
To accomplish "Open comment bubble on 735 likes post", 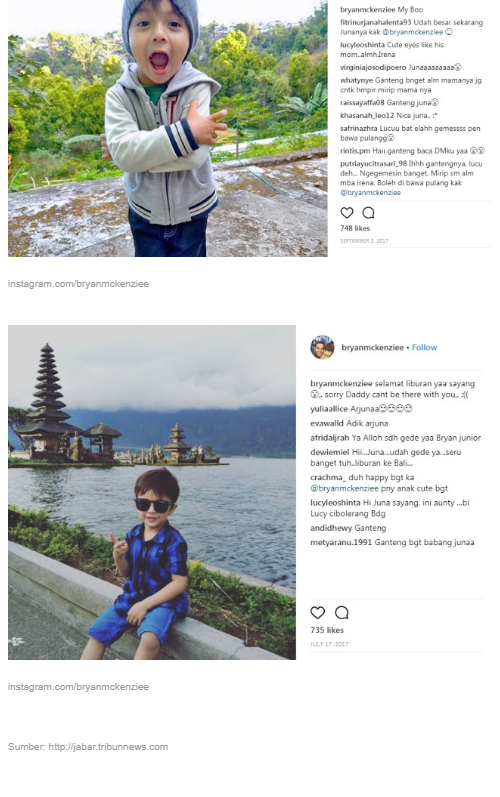I will [342, 612].
